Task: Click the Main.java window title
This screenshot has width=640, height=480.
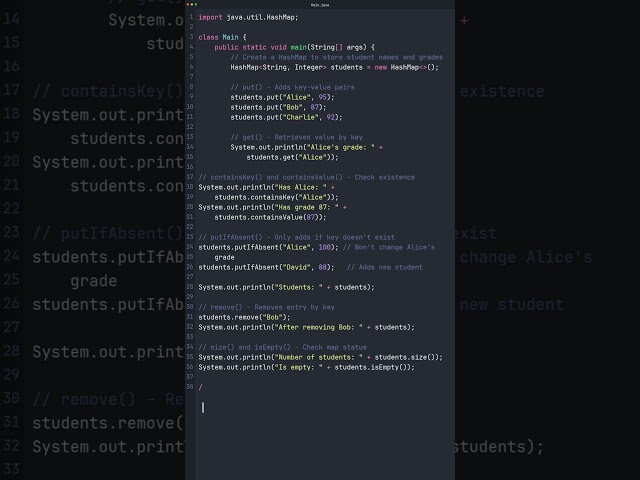Action: pyautogui.click(x=320, y=5)
